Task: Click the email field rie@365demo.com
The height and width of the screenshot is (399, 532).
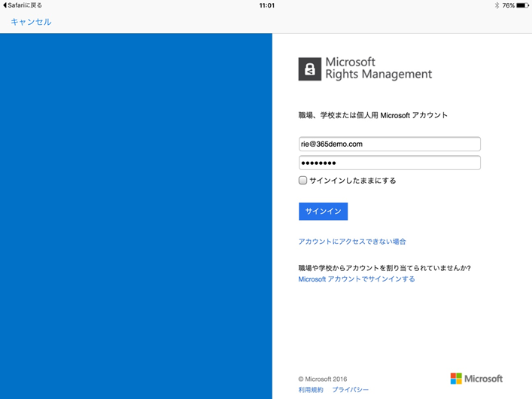Action: [x=390, y=144]
